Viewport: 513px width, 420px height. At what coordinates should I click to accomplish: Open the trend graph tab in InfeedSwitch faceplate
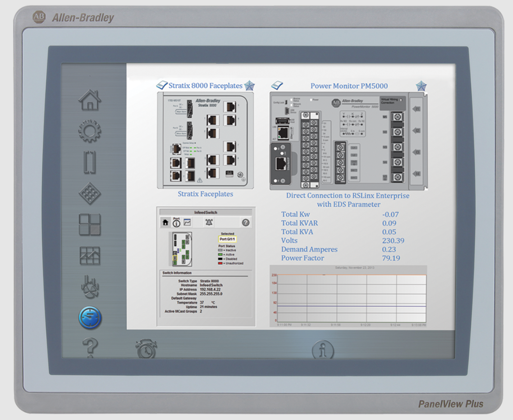click(187, 222)
